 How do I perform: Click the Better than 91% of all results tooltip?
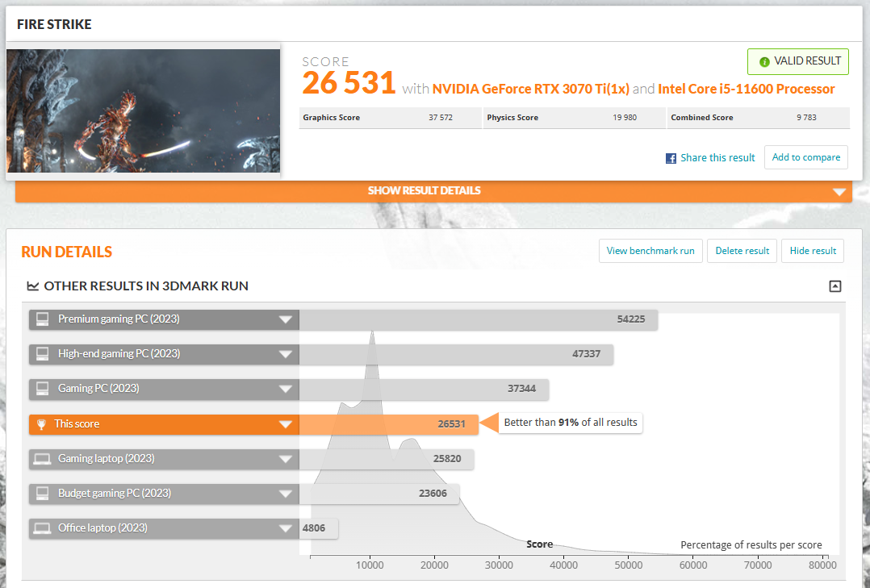point(571,423)
